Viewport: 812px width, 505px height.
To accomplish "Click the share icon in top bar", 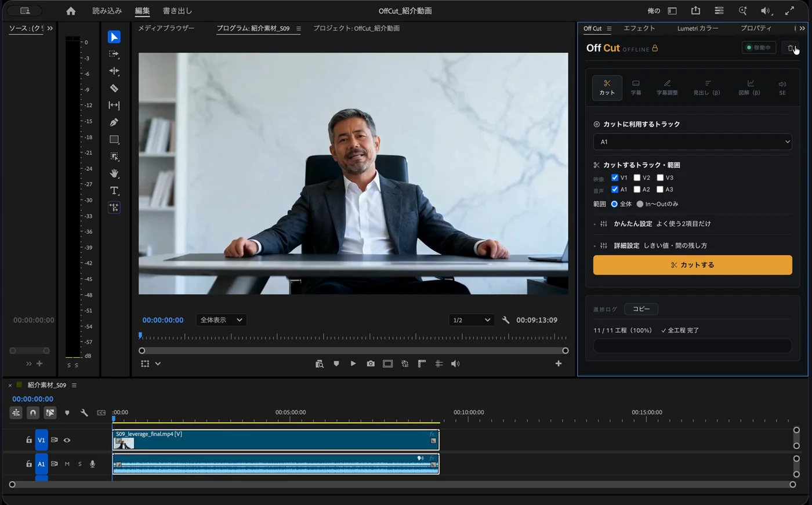I will (x=695, y=10).
